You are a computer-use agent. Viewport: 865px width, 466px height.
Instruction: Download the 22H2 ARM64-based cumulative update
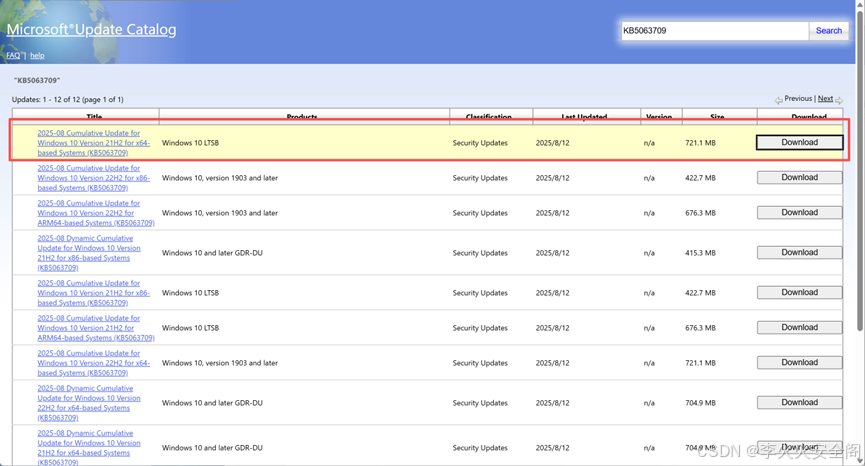799,212
